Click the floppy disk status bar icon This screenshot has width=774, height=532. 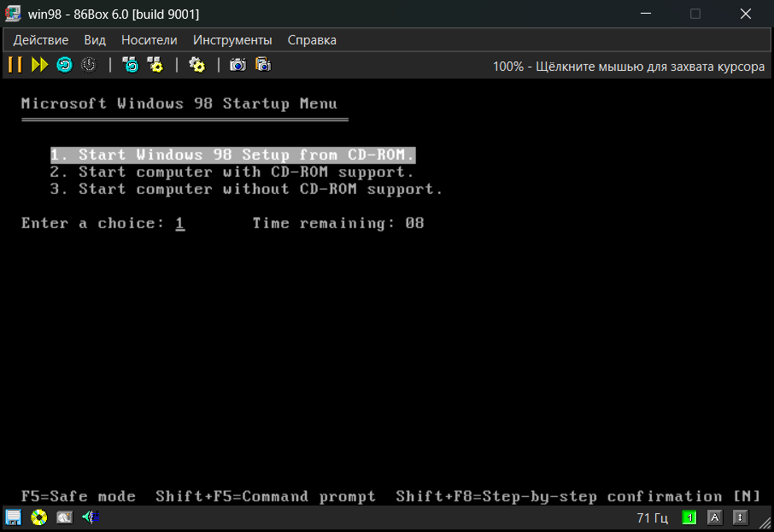14,517
